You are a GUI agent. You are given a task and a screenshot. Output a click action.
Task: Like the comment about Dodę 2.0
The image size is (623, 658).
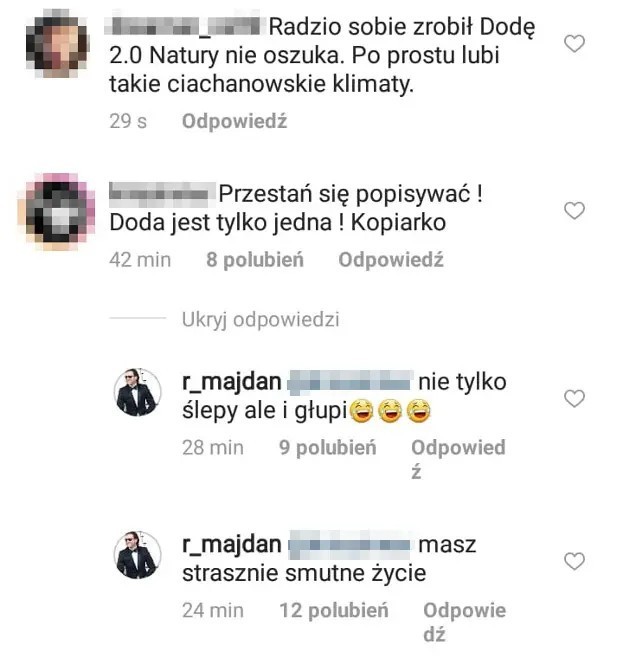coord(574,44)
